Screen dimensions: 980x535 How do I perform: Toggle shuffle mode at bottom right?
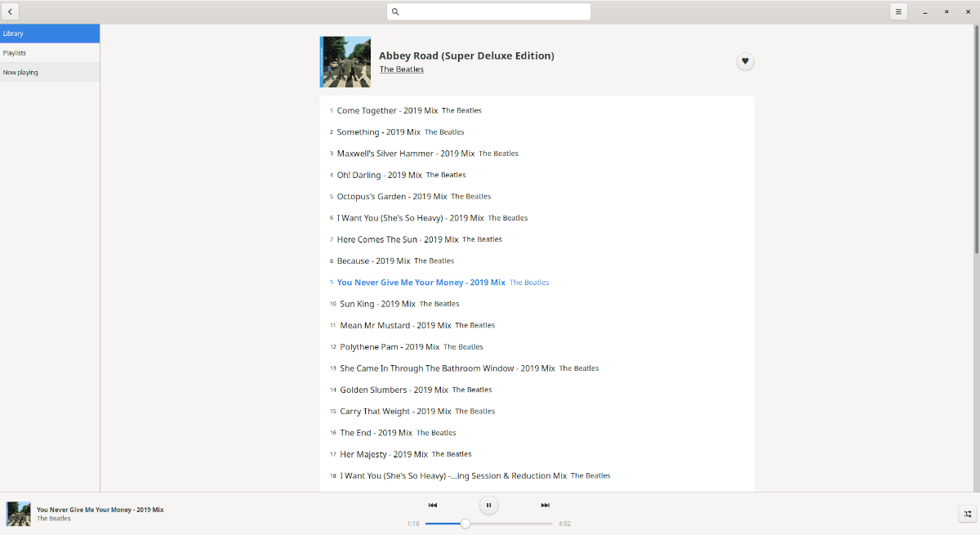tap(967, 514)
